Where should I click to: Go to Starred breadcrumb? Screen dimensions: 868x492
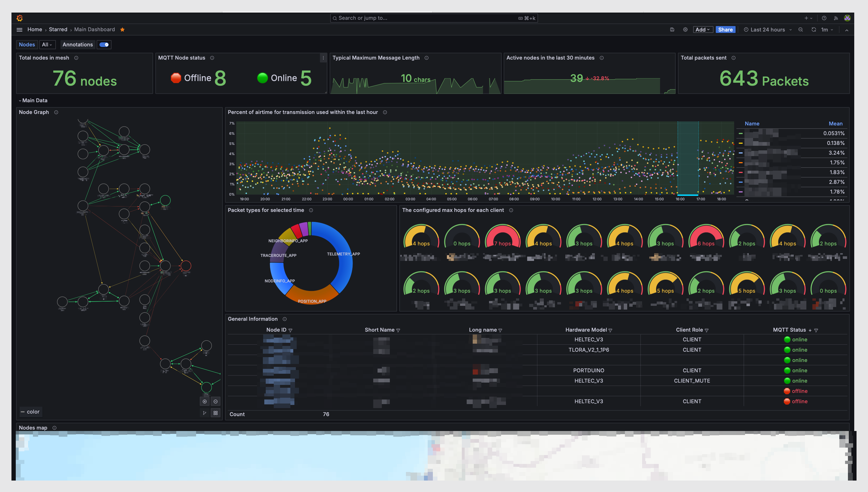[x=58, y=29]
